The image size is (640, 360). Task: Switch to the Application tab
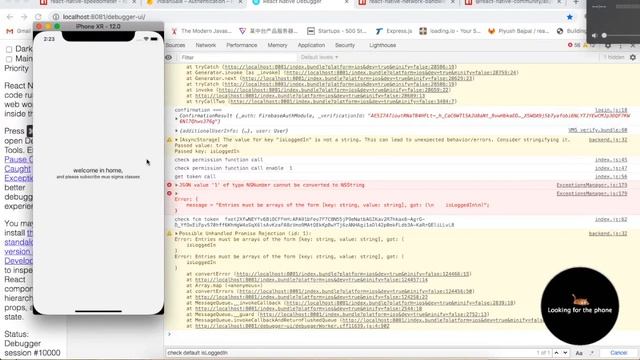click(x=311, y=45)
